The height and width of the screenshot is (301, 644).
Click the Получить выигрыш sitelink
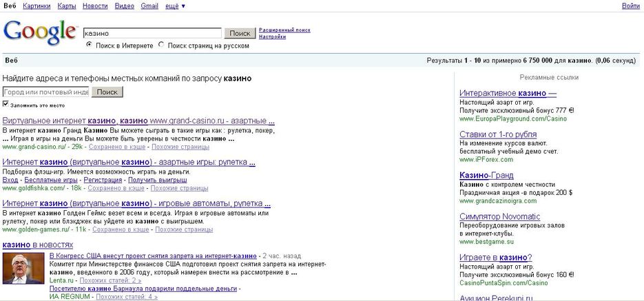coord(157,180)
